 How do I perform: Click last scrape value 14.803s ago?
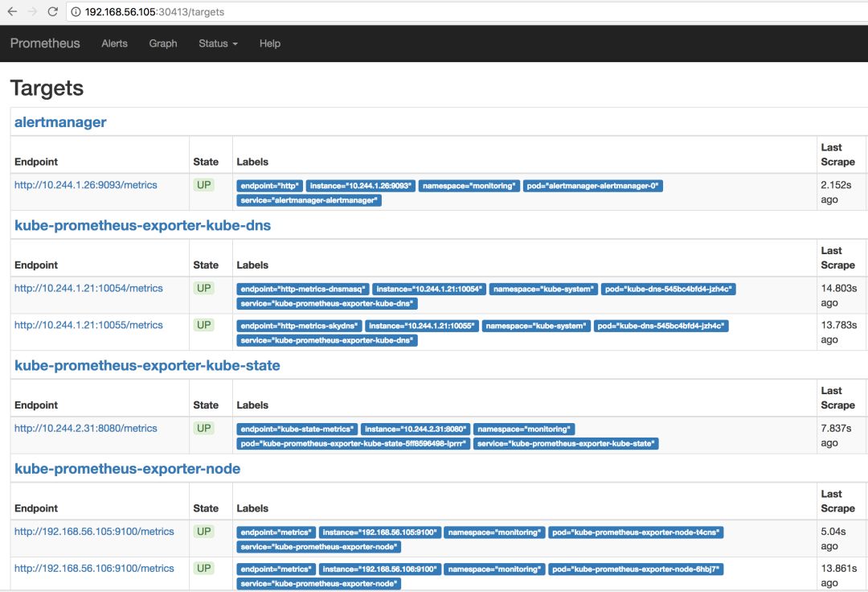pos(838,295)
